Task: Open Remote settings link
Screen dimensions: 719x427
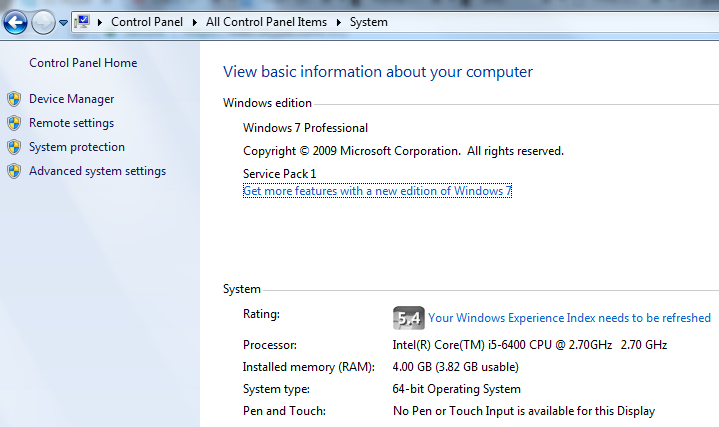Action: point(72,123)
